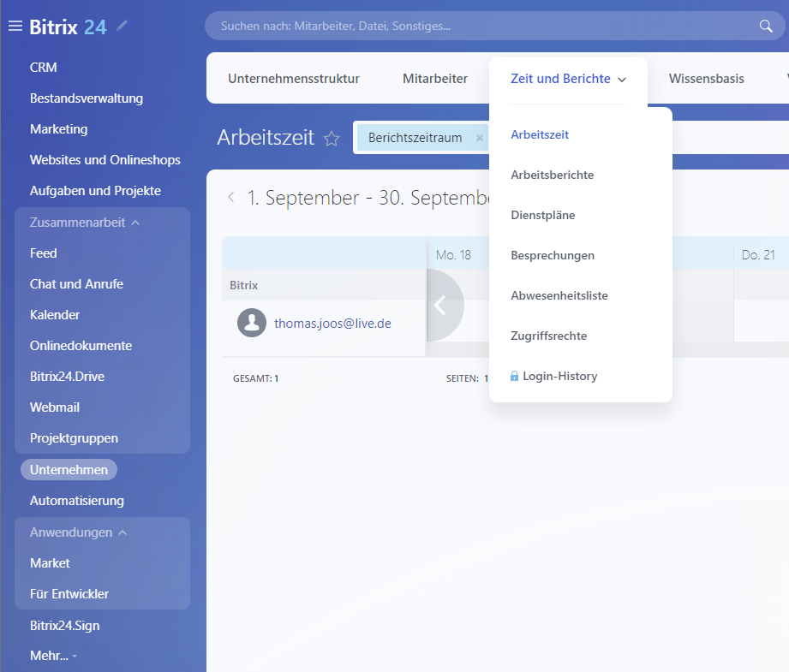The image size is (789, 672).
Task: Click the user avatar icon for thomas.joos
Action: (x=252, y=323)
